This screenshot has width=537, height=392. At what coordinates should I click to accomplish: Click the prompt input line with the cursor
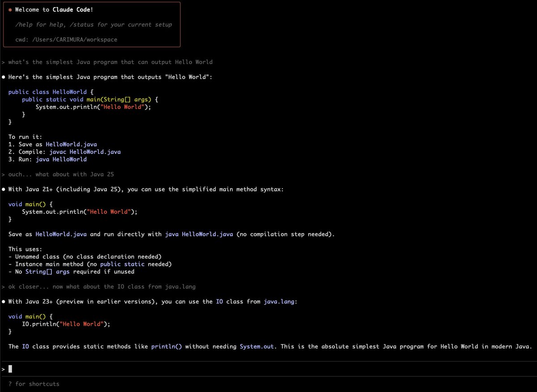(268, 369)
